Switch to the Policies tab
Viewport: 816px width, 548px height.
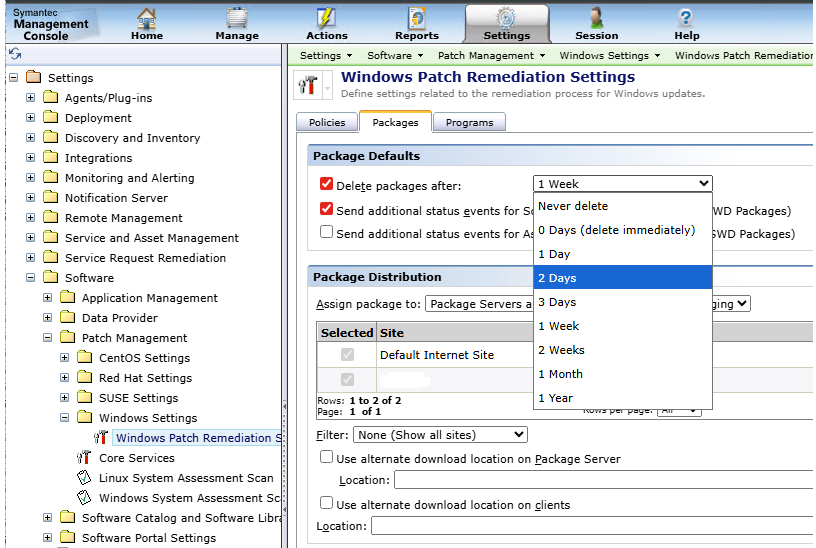(327, 122)
